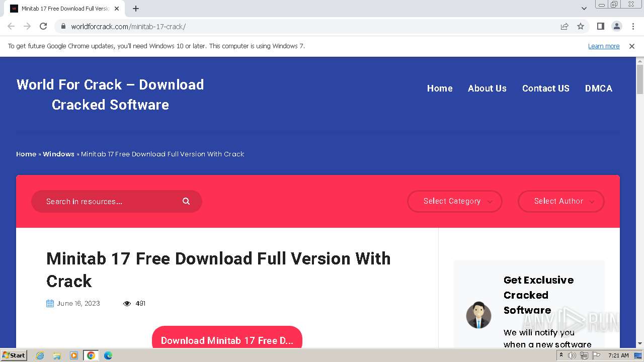Open media player from taskbar
The width and height of the screenshot is (644, 362).
[x=74, y=355]
